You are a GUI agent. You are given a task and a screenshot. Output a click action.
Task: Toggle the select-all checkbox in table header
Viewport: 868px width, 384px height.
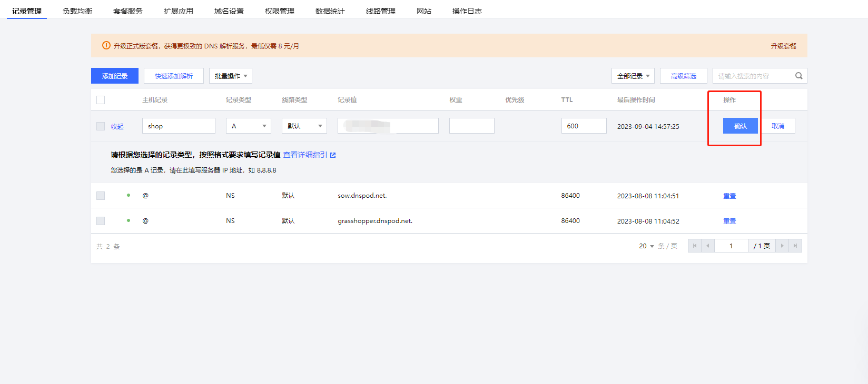[101, 100]
